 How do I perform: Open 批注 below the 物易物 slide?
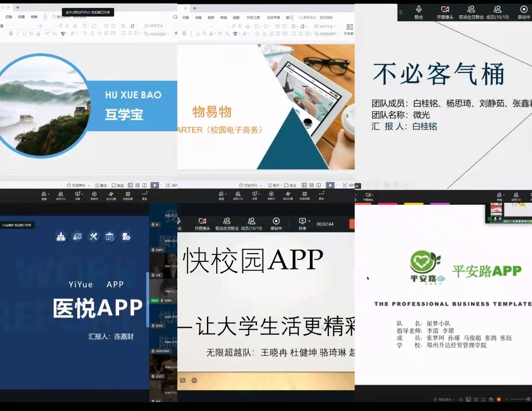point(290,185)
